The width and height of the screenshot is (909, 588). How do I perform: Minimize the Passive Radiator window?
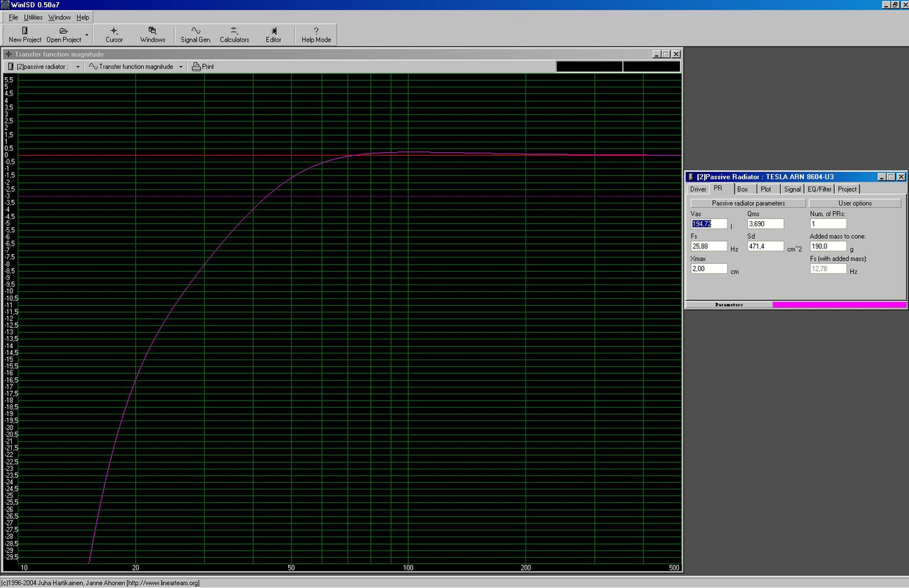pyautogui.click(x=881, y=177)
